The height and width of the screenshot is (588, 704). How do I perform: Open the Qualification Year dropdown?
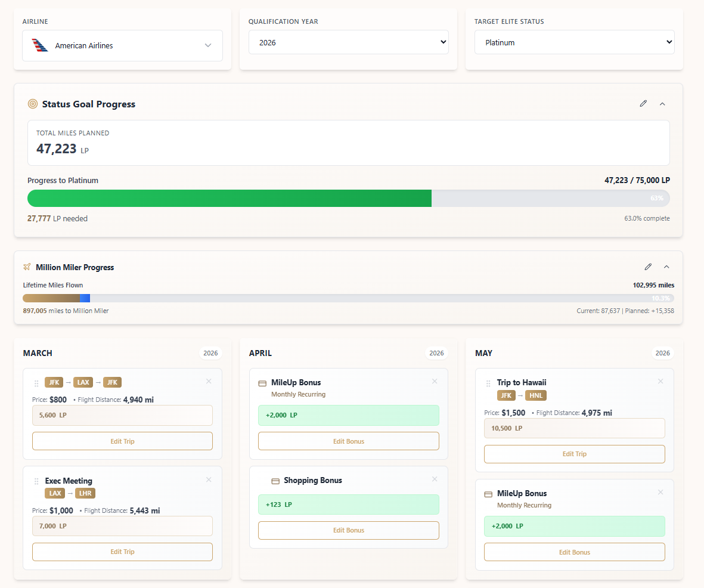coord(348,43)
